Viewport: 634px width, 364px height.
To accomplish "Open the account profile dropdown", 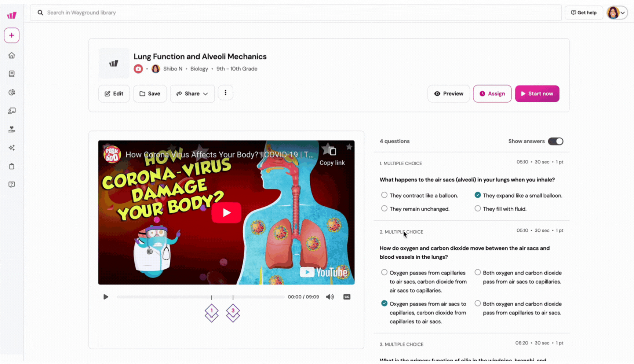I will point(617,12).
